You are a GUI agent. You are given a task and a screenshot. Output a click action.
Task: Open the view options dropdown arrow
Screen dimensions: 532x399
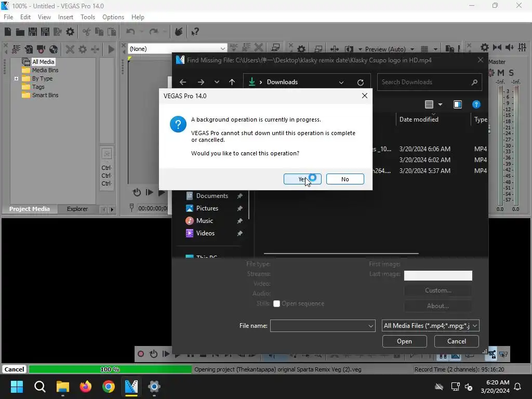[x=440, y=104]
